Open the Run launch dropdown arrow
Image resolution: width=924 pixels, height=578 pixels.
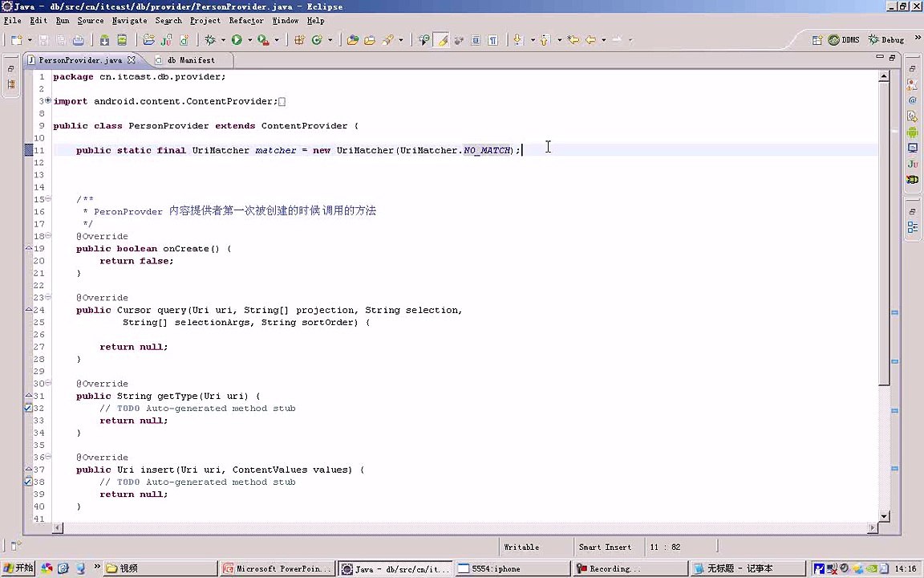(249, 40)
